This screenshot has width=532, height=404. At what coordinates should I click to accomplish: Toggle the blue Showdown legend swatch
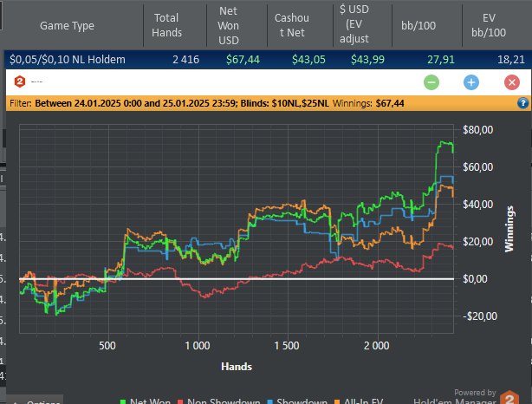point(270,401)
